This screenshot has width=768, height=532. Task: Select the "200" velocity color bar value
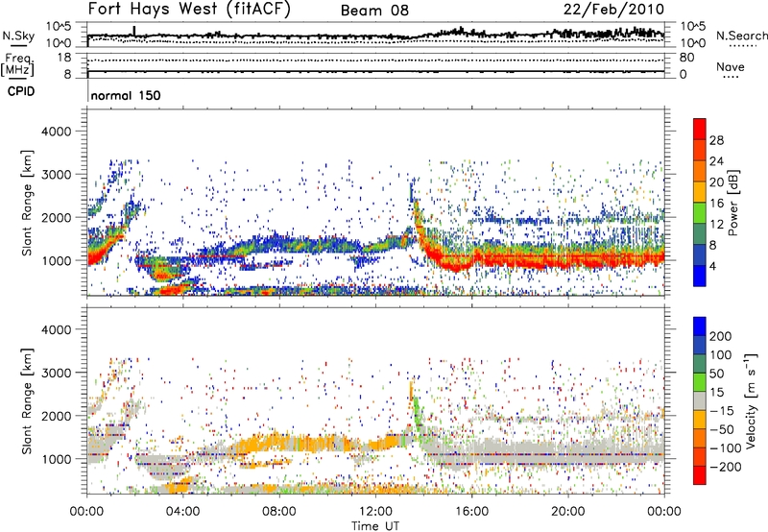pyautogui.click(x=721, y=336)
